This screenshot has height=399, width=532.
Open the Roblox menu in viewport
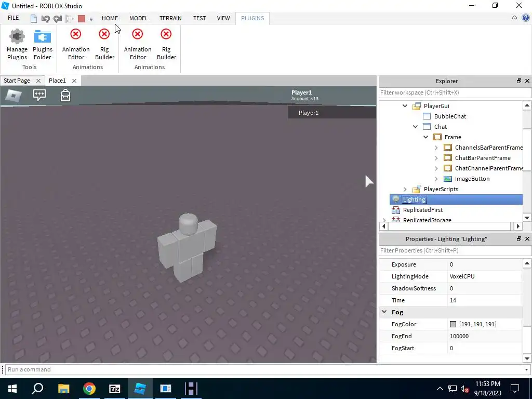[x=14, y=96]
